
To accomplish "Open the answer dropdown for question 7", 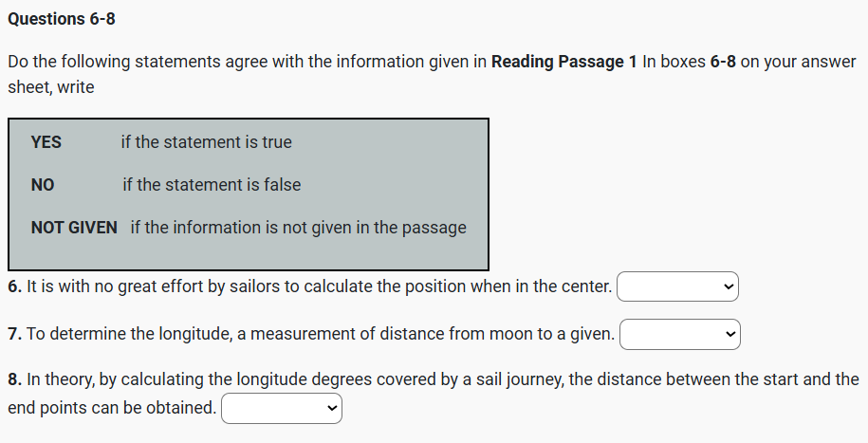I will tap(679, 334).
